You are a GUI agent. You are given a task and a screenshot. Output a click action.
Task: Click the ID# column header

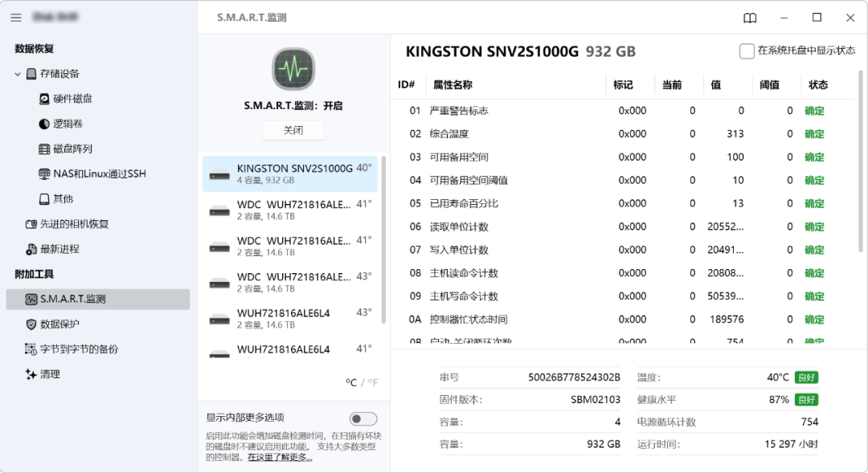[x=407, y=84]
